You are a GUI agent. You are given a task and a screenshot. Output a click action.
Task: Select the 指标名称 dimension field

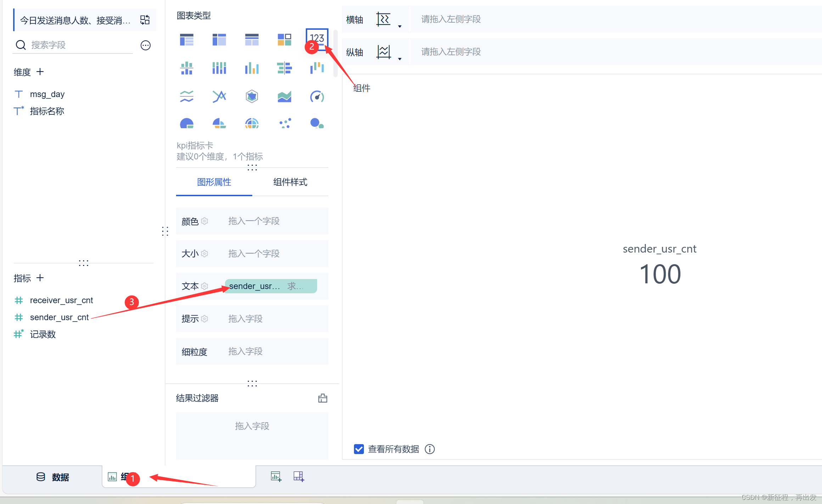[47, 111]
